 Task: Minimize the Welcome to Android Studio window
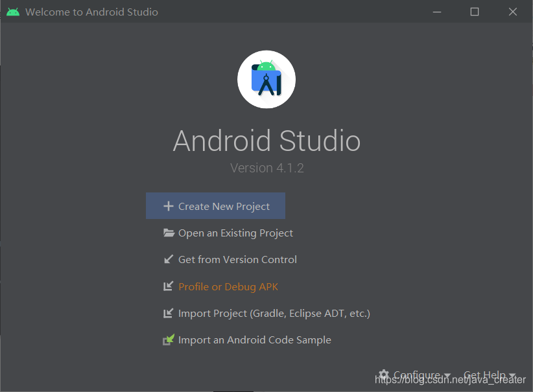coord(437,12)
